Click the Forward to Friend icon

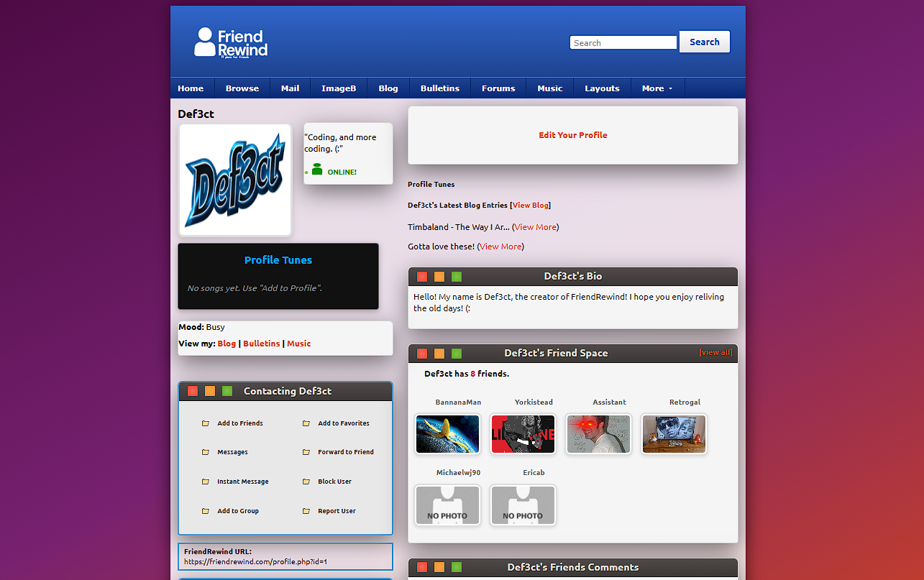coord(307,452)
